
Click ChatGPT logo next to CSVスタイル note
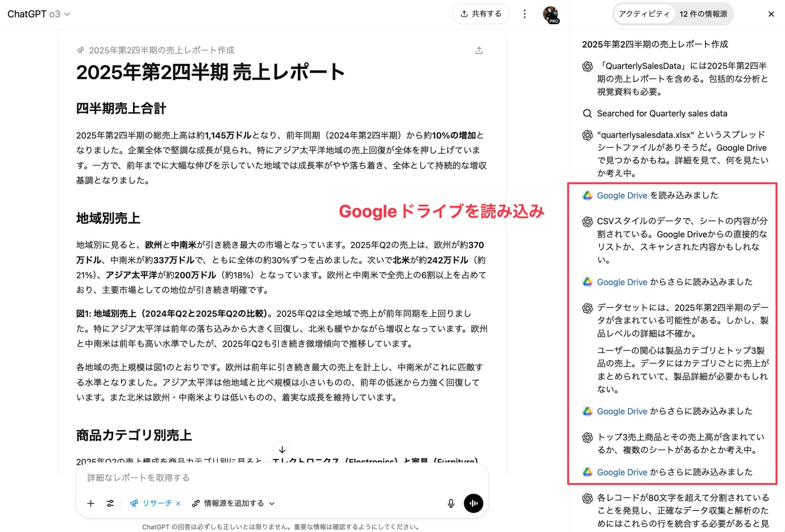[x=588, y=222]
